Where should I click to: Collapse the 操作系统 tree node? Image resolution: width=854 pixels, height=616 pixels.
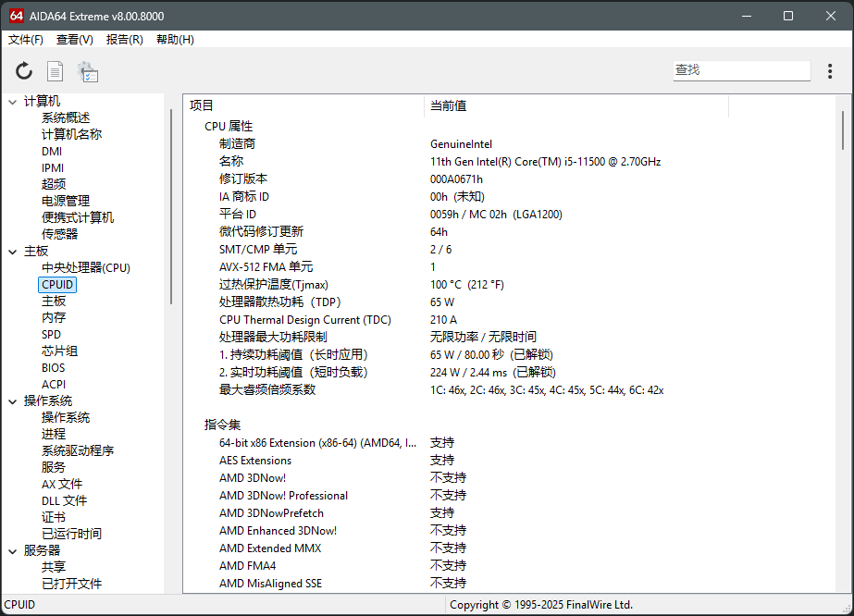coord(12,401)
